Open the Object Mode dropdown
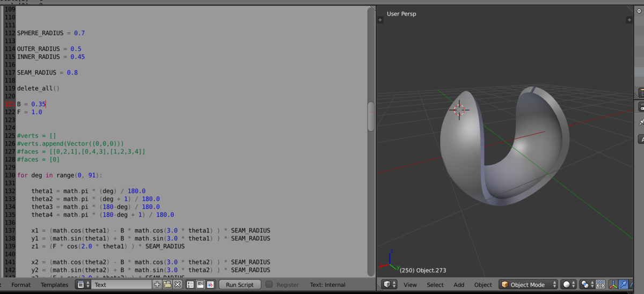This screenshot has width=644, height=294. tap(528, 285)
